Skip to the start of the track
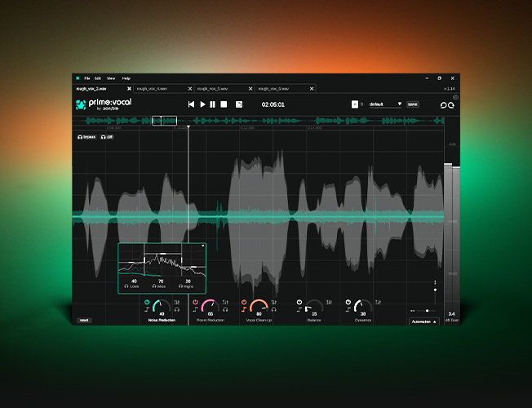Viewport: 532px width, 408px height. pyautogui.click(x=192, y=104)
